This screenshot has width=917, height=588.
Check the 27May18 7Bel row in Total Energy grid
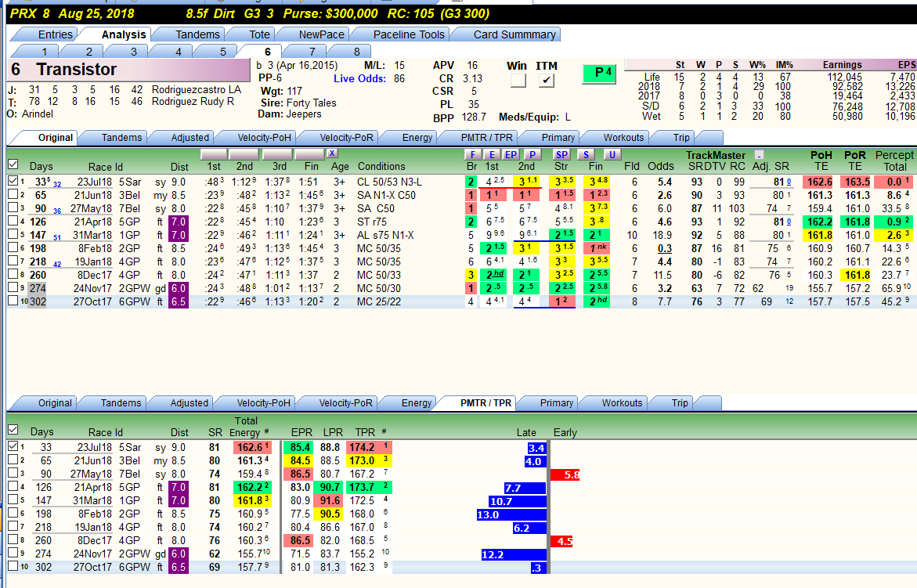[x=13, y=474]
